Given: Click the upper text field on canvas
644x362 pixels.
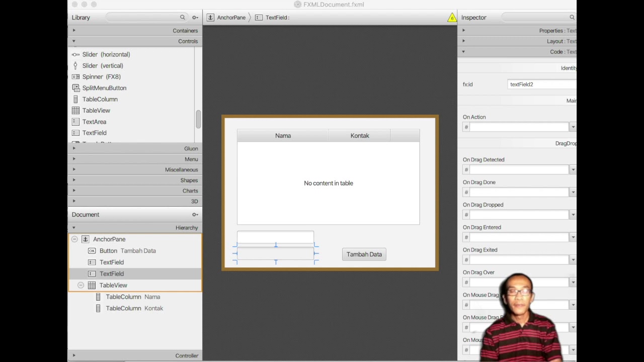Looking at the screenshot, I should point(275,237).
